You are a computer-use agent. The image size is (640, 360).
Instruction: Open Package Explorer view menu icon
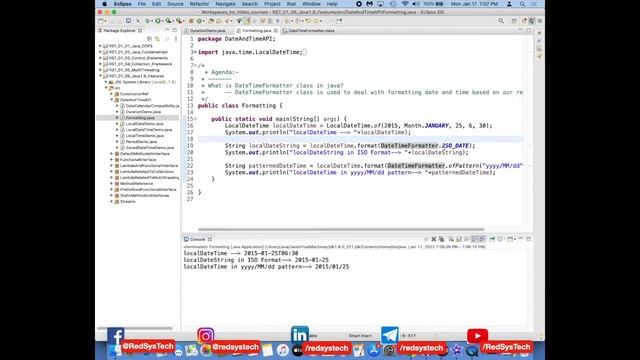[x=176, y=39]
